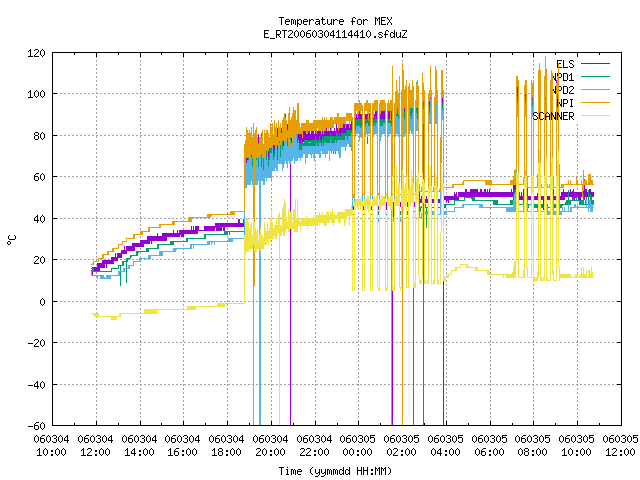Click the 0 y-axis tick label
640x480 pixels.
click(42, 302)
